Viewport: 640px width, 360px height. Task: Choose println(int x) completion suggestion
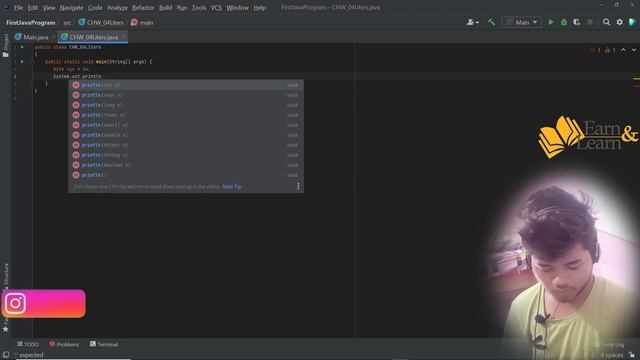click(x=186, y=85)
